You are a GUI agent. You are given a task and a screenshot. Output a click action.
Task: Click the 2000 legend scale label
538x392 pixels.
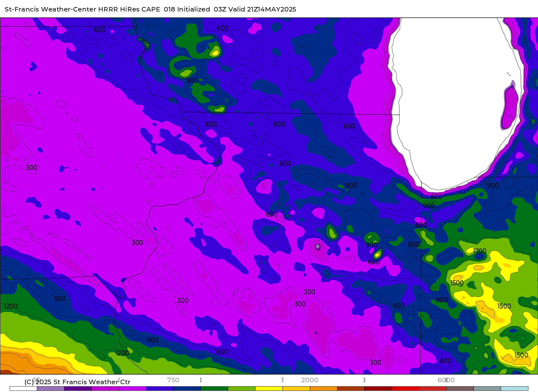(310, 380)
